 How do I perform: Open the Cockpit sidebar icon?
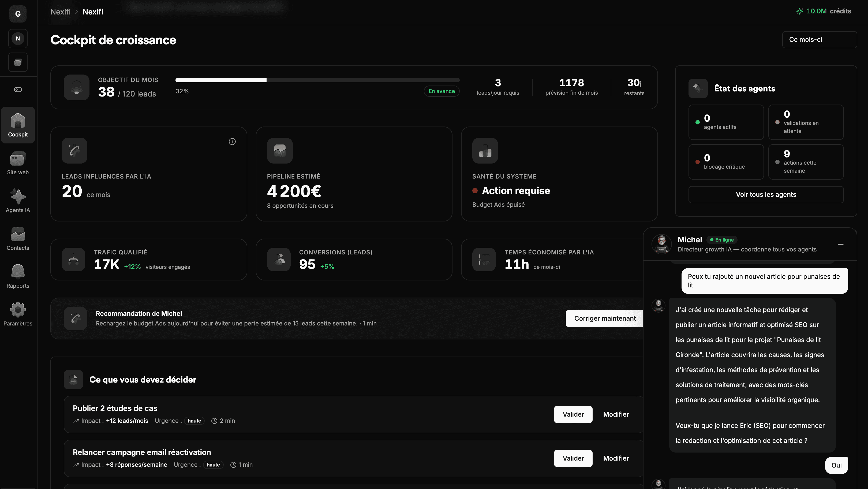tap(18, 125)
